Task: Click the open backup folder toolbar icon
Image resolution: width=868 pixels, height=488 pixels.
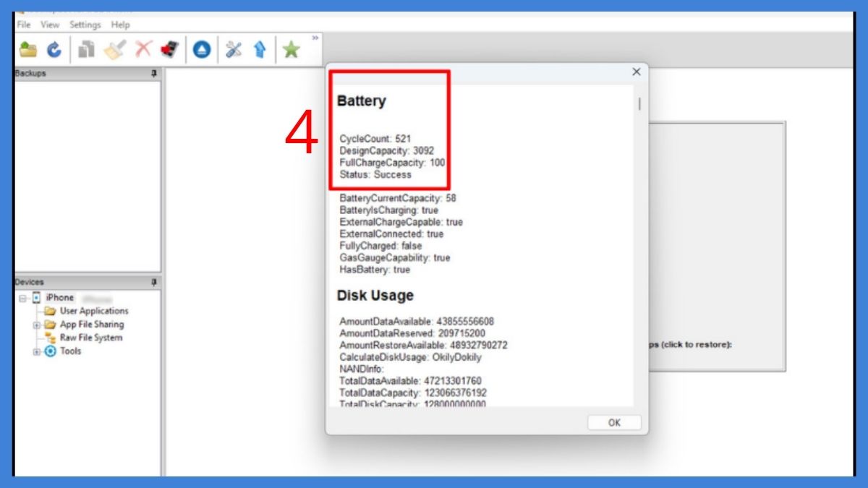Action: click(28, 49)
